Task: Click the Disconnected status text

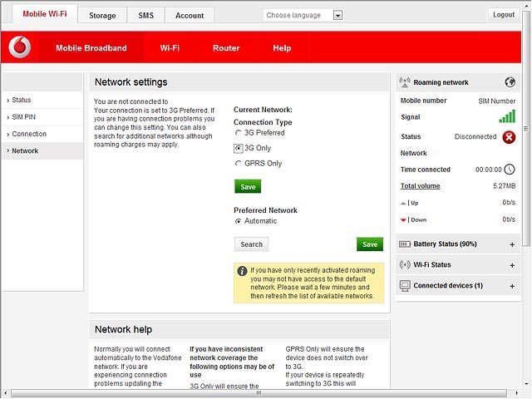Action: [475, 136]
